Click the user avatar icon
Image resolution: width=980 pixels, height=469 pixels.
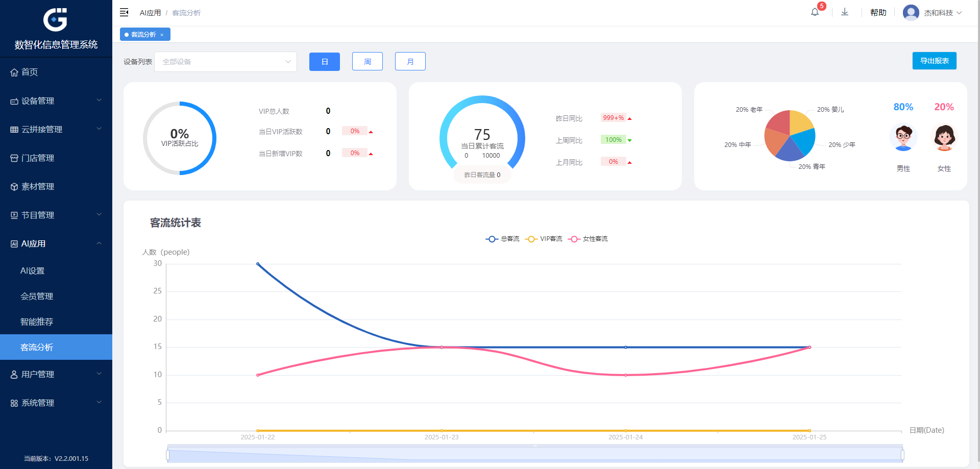click(911, 13)
